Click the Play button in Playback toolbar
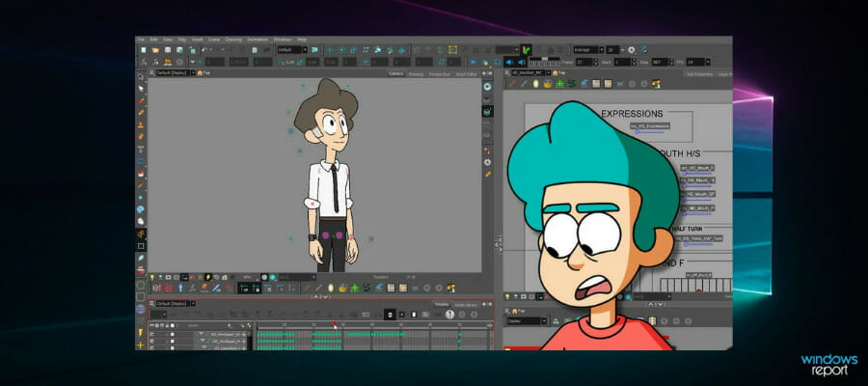868x386 pixels. [x=474, y=62]
